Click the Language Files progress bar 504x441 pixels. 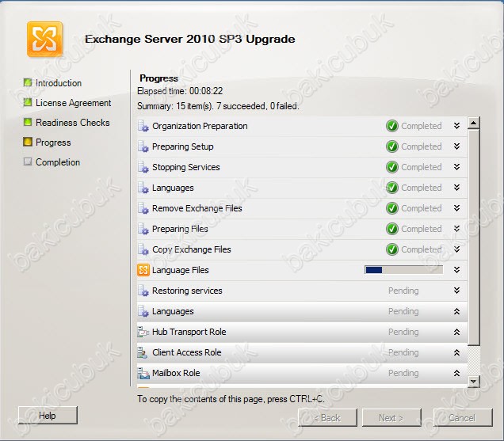click(x=403, y=270)
